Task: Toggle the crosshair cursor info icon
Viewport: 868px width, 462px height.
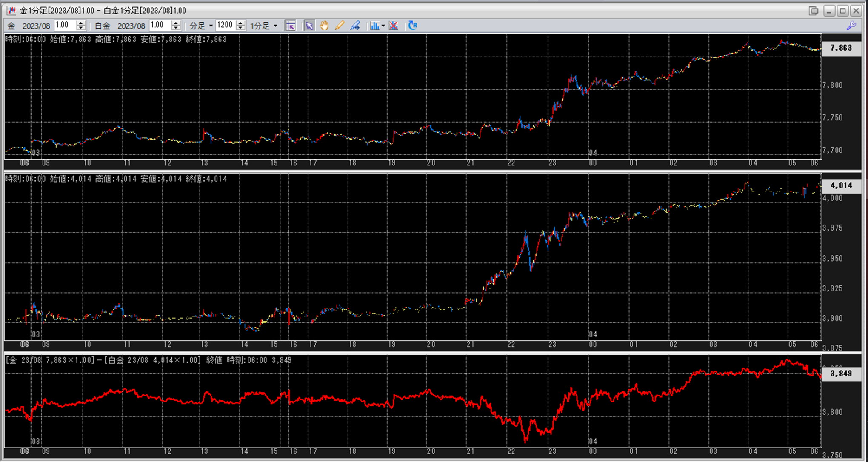Action: click(x=290, y=26)
